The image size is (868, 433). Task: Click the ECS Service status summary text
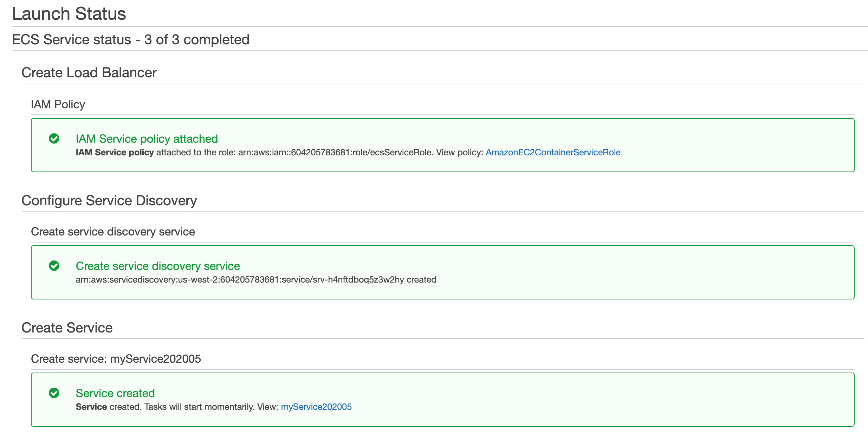(x=130, y=40)
